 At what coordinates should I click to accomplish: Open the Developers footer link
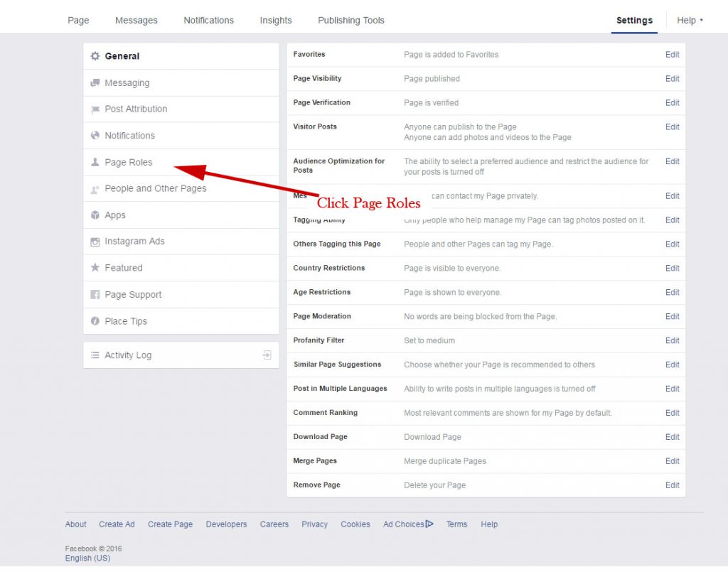227,524
